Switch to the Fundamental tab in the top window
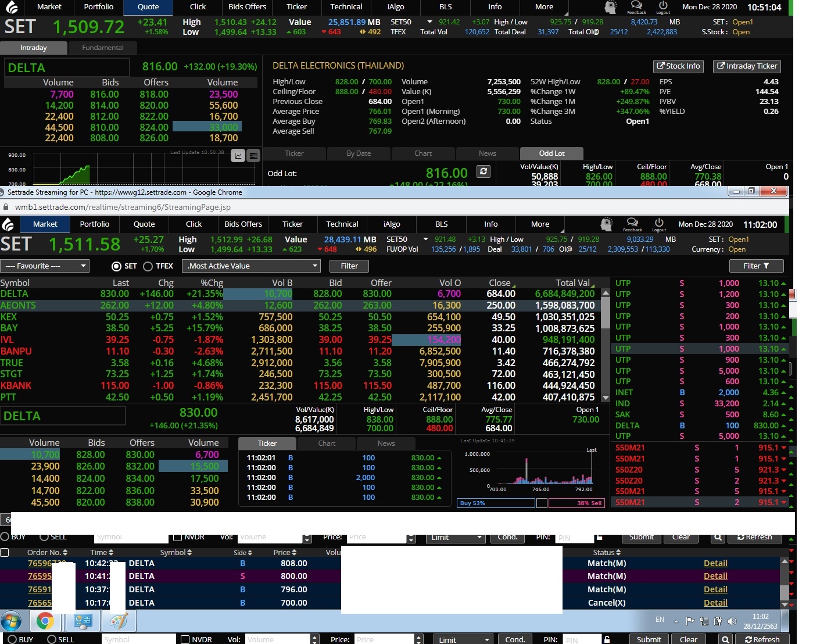 103,48
